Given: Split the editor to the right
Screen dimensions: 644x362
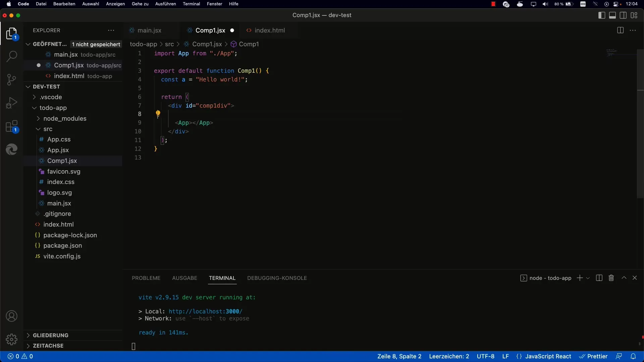Looking at the screenshot, I should click(x=620, y=30).
